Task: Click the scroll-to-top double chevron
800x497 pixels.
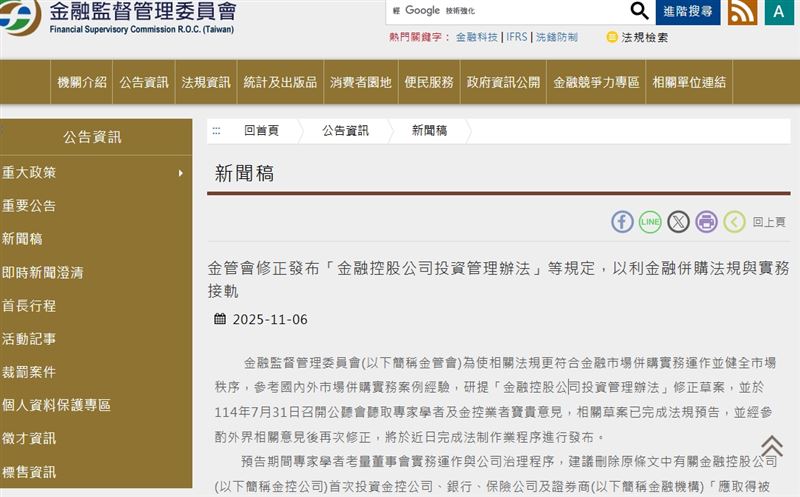Action: [x=772, y=446]
